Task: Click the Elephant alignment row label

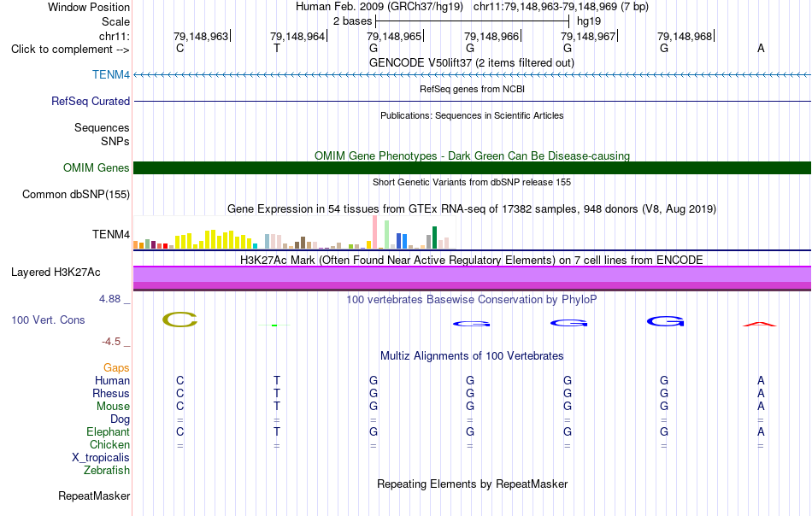Action: click(x=109, y=431)
